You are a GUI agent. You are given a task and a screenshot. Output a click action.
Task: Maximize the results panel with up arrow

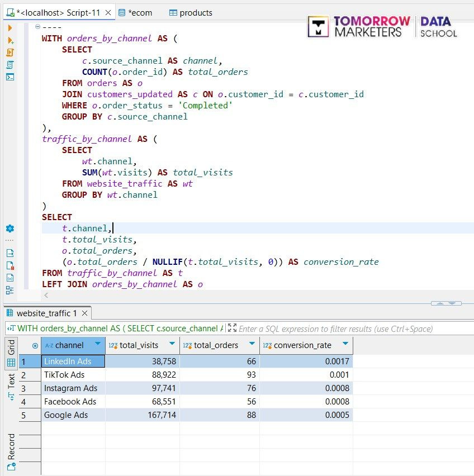point(440,303)
